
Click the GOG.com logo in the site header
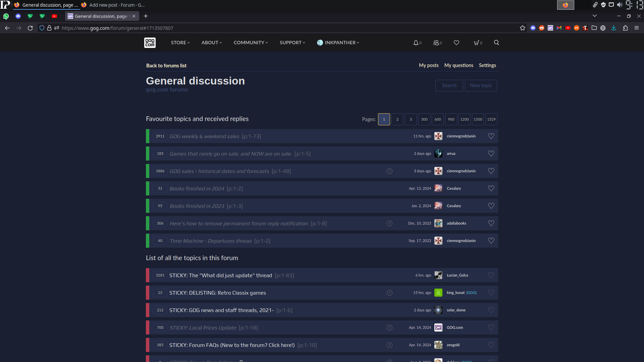point(150,43)
